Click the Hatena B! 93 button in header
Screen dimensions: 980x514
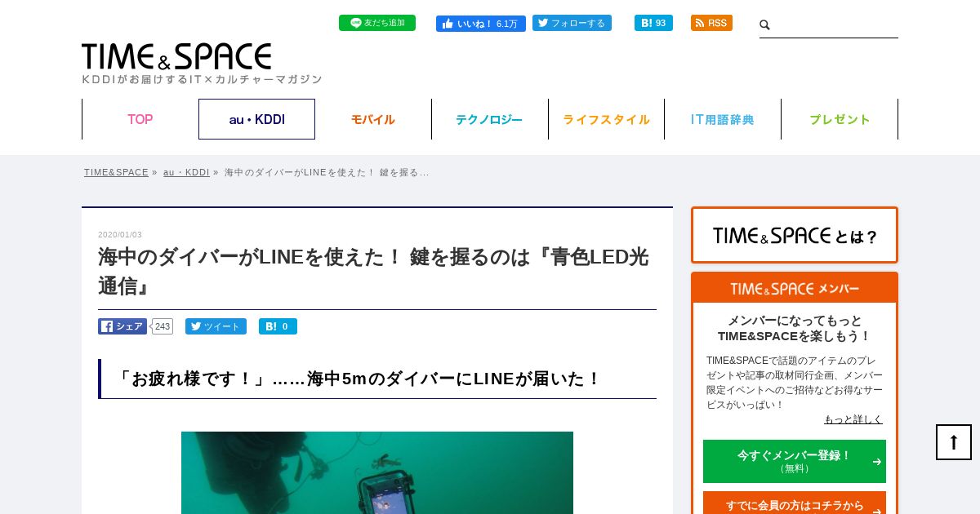pos(653,23)
